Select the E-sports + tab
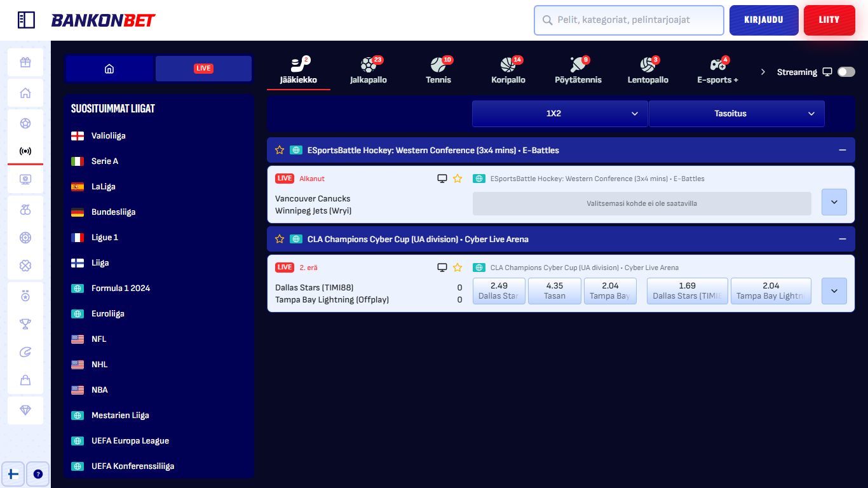Viewport: 868px width, 488px height. point(718,71)
